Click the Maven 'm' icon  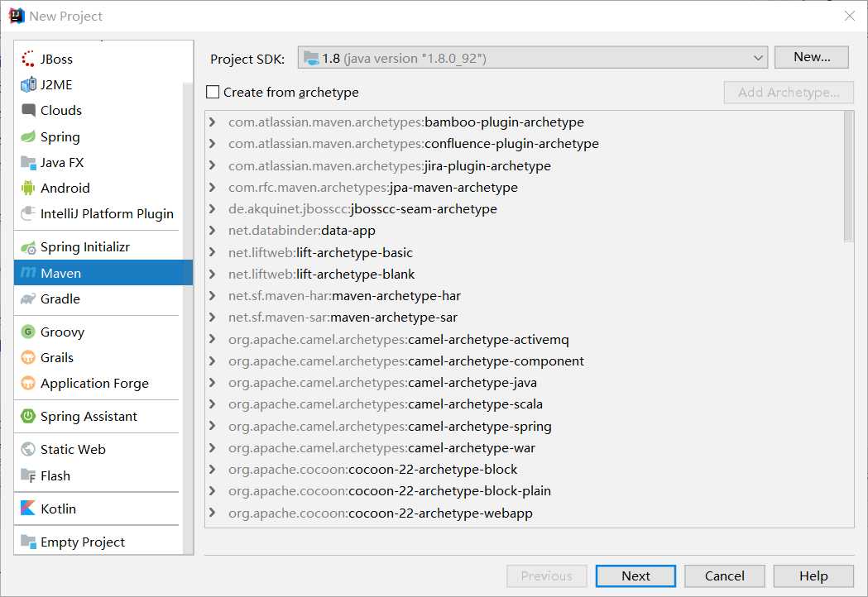27,273
